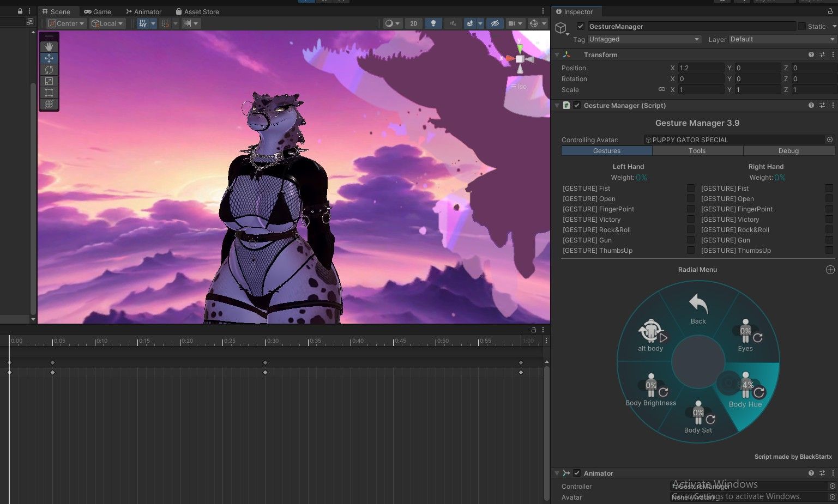Open Scene view panel options menu
The height and width of the screenshot is (504, 838).
542,11
